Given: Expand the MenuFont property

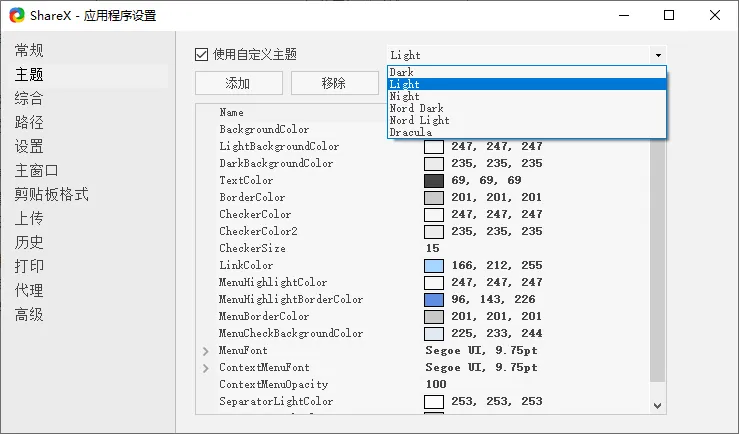Looking at the screenshot, I should (205, 351).
